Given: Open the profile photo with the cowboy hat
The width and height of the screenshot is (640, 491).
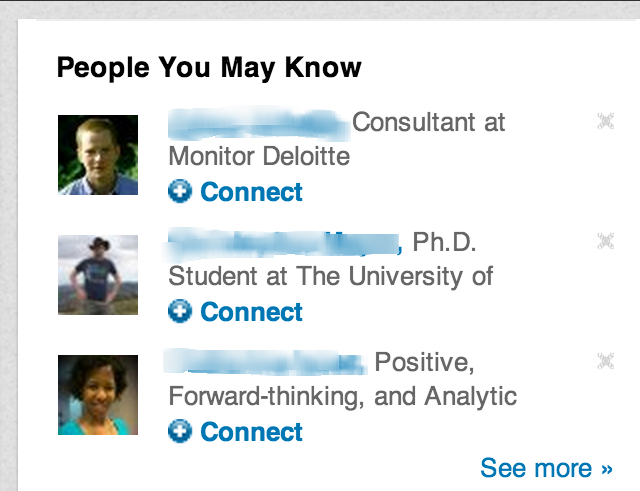Looking at the screenshot, I should 98,275.
